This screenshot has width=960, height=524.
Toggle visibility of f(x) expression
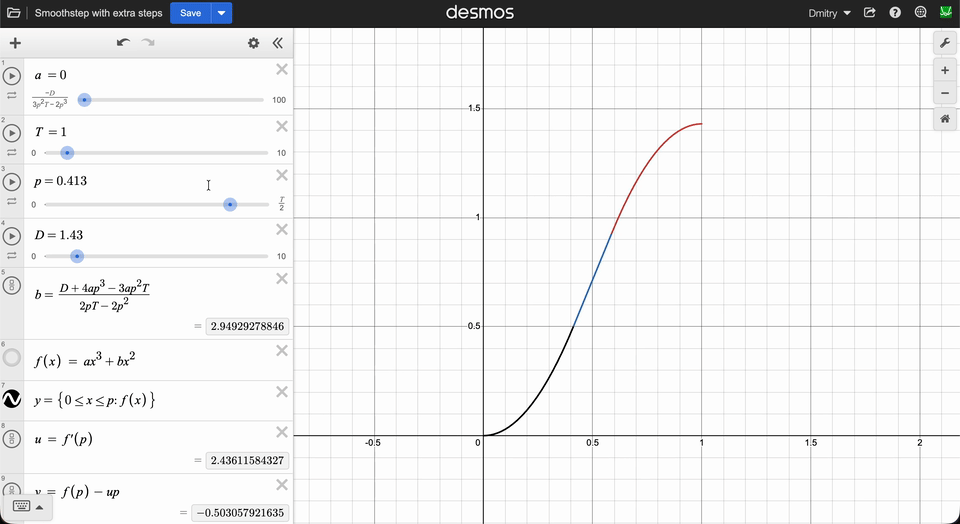point(12,357)
